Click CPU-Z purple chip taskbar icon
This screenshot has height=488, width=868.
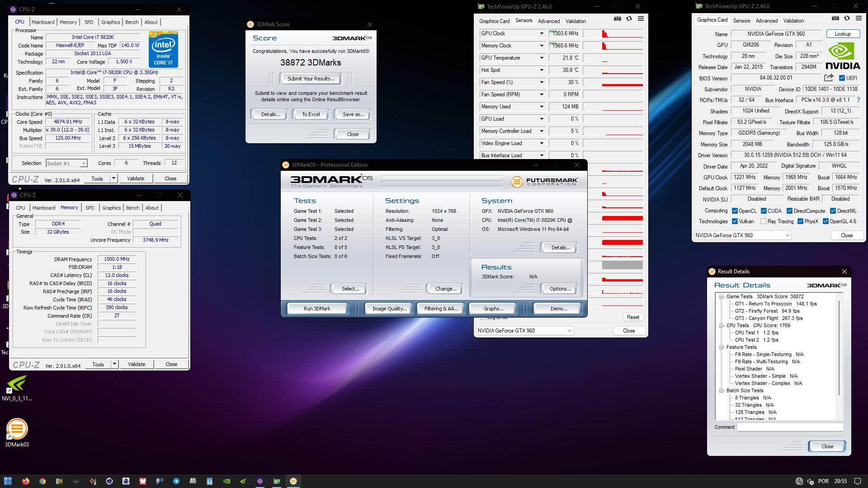click(260, 481)
